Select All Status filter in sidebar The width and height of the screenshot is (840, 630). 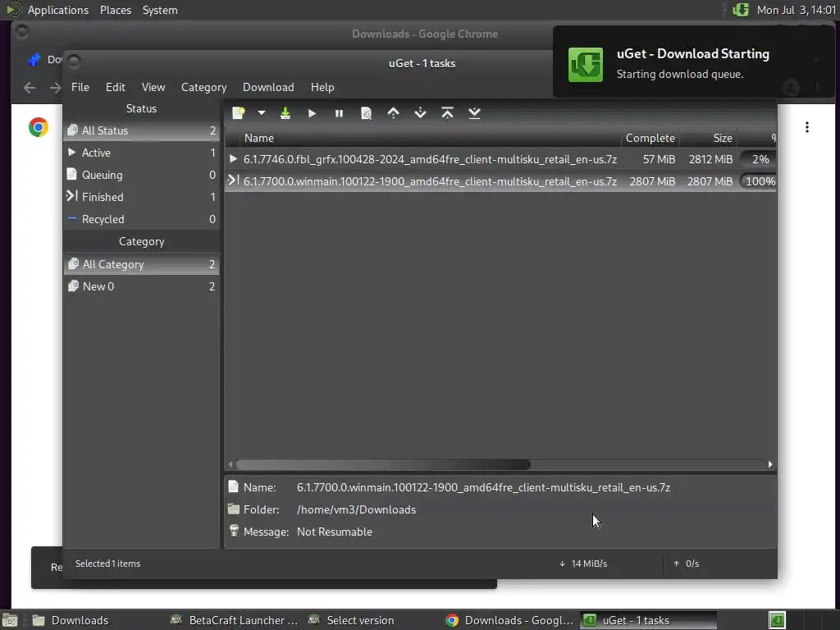[141, 130]
